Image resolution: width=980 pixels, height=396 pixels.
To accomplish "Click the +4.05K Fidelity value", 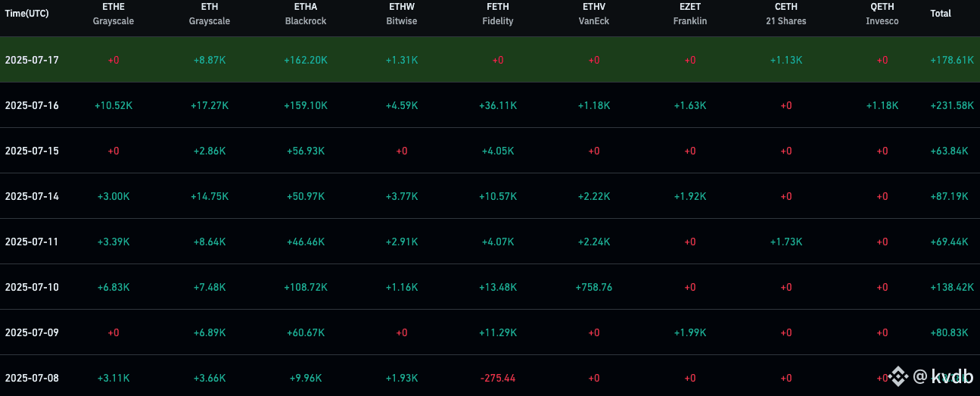I will point(498,151).
